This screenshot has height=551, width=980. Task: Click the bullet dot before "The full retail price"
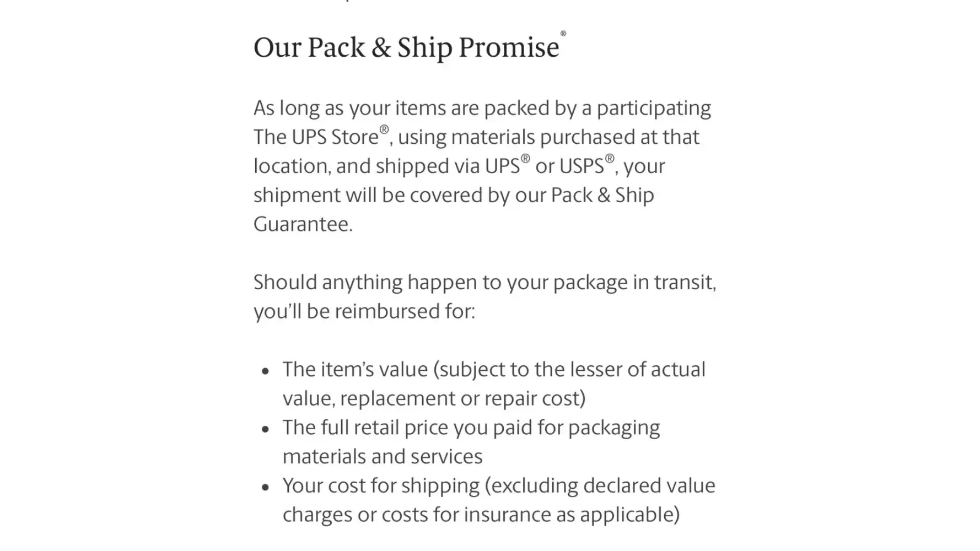coord(266,429)
